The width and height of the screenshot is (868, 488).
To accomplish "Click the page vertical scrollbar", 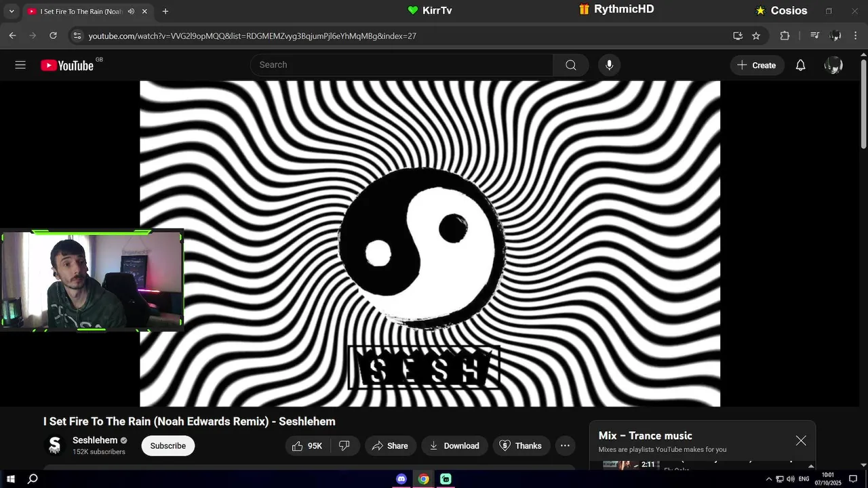I will click(863, 106).
